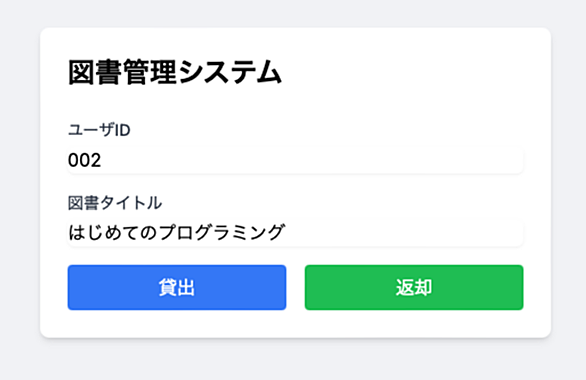The height and width of the screenshot is (380, 586).
Task: Focus the 図書タイトル input field
Action: (295, 232)
